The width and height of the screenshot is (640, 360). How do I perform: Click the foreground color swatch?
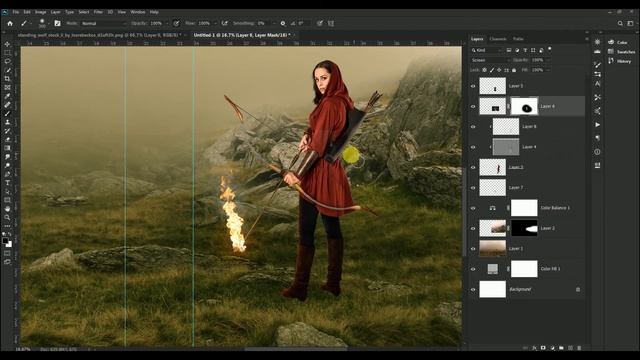tap(5, 241)
